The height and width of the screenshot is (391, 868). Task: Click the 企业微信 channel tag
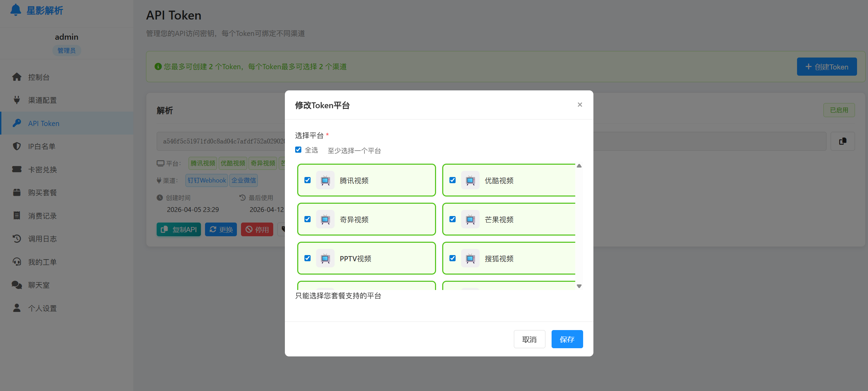243,180
